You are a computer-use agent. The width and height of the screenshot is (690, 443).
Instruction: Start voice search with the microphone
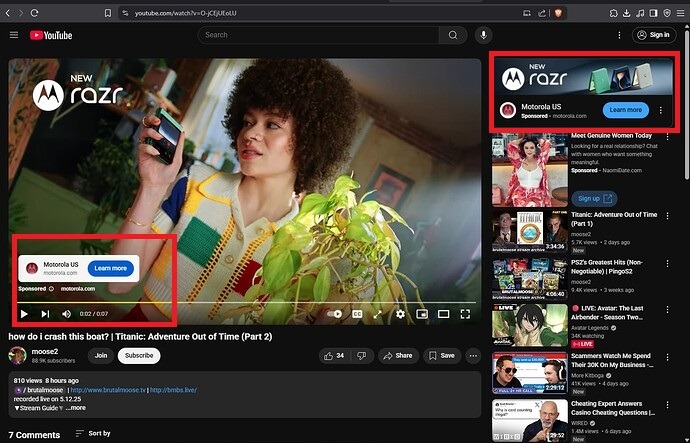tap(483, 35)
